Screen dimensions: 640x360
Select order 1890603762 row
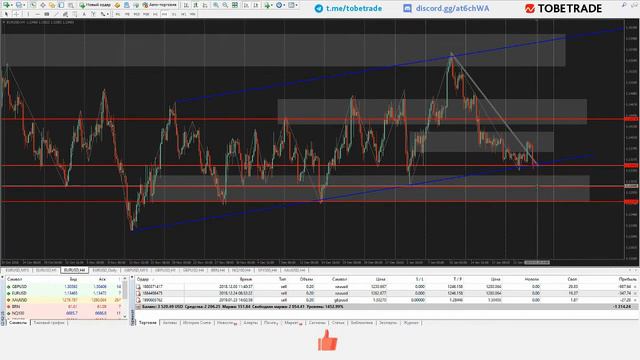[x=386, y=300]
